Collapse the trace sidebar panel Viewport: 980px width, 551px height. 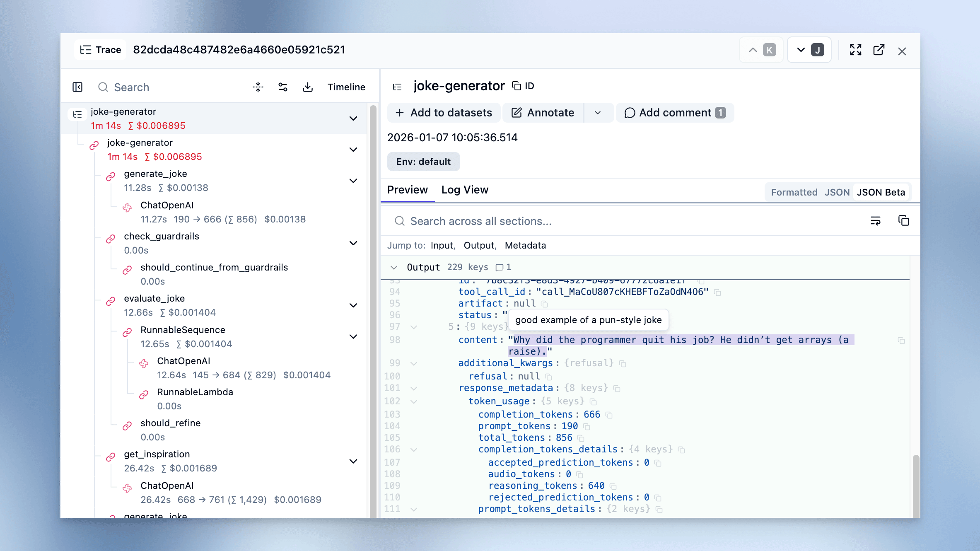click(77, 87)
